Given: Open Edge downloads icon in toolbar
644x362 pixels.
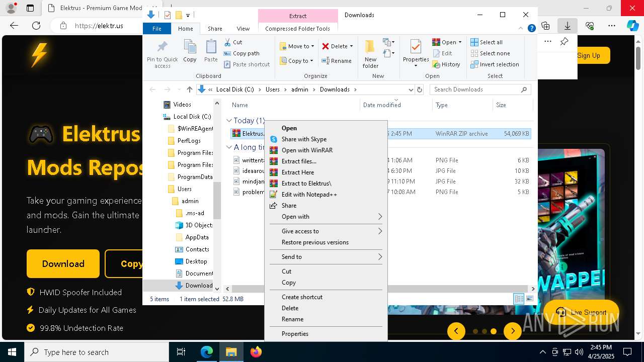Looking at the screenshot, I should 567,26.
